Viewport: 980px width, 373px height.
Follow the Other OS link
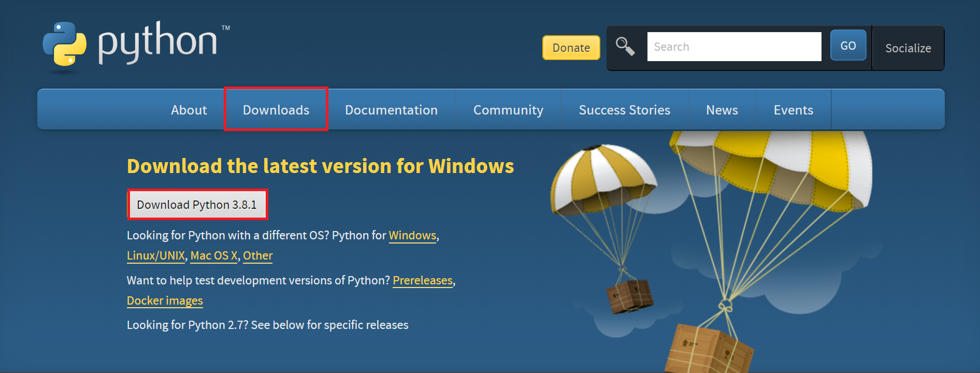click(258, 255)
